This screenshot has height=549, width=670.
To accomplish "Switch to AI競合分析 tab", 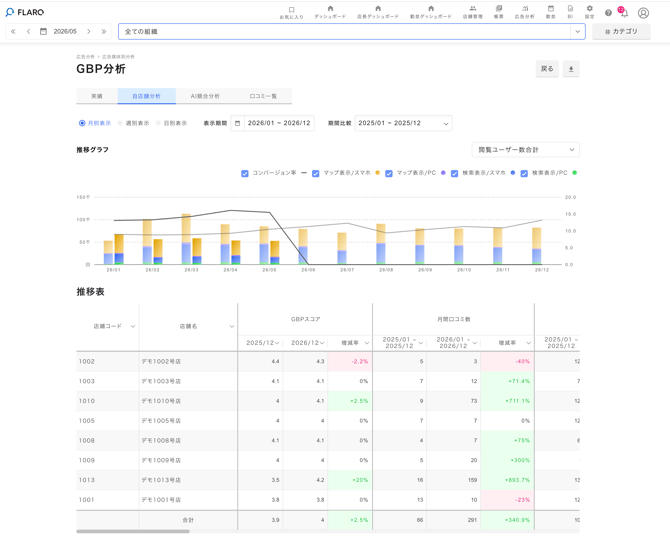I will (x=205, y=96).
